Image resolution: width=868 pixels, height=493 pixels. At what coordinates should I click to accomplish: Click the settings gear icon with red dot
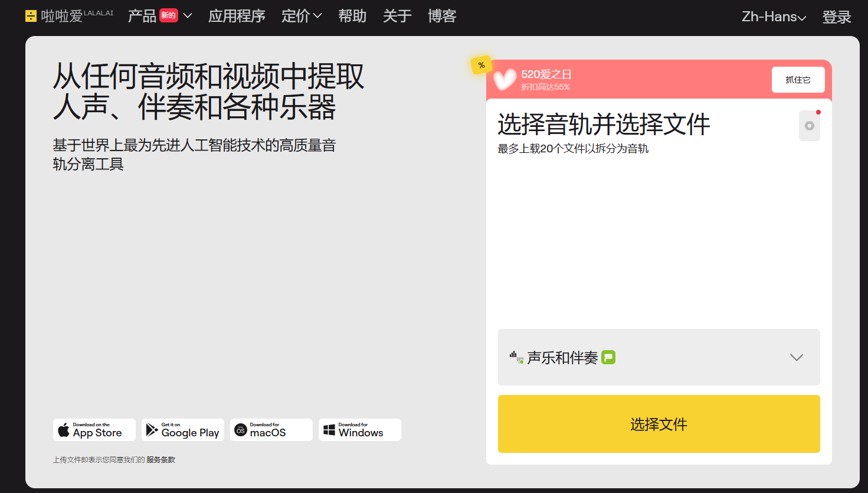click(810, 126)
